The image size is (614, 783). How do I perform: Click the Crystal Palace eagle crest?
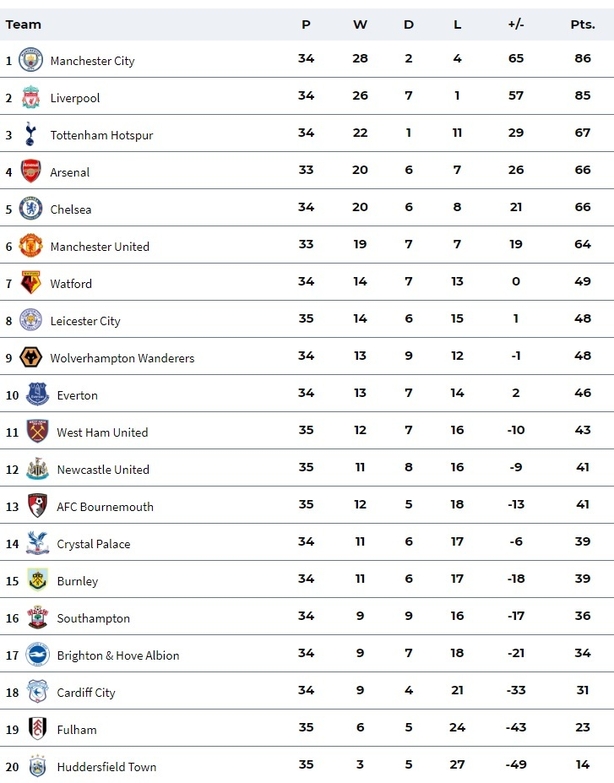point(37,543)
